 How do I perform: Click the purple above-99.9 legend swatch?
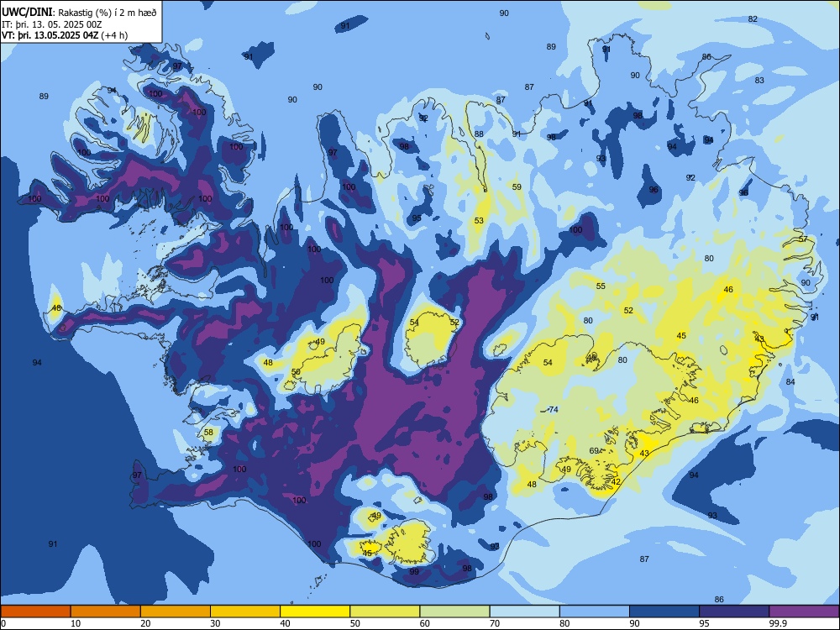[804, 612]
